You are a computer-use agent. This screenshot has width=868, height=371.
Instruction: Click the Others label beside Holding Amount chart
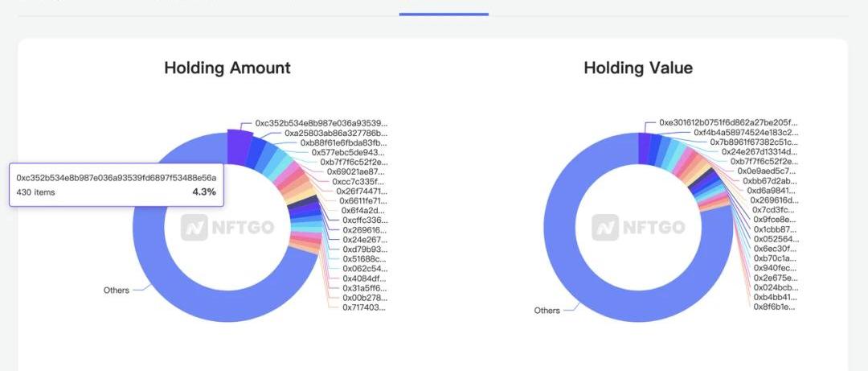coord(116,290)
